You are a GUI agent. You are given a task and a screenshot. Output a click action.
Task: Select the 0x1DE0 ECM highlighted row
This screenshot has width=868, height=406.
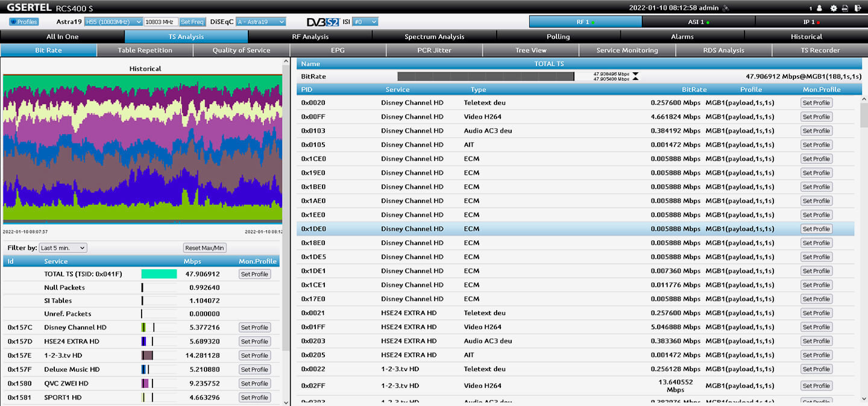pyautogui.click(x=575, y=229)
